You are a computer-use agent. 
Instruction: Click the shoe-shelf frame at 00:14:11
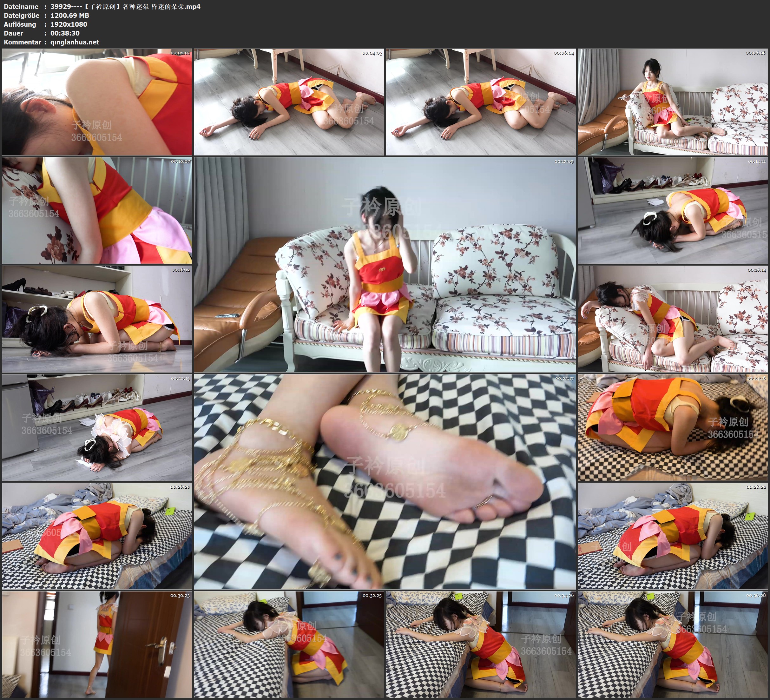(x=673, y=210)
